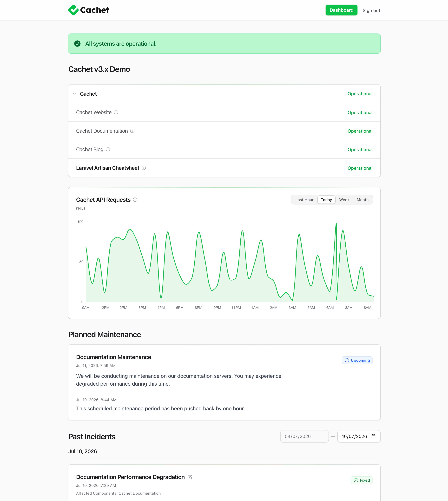Edit the Documentation Performance Degradation incident

pyautogui.click(x=190, y=477)
